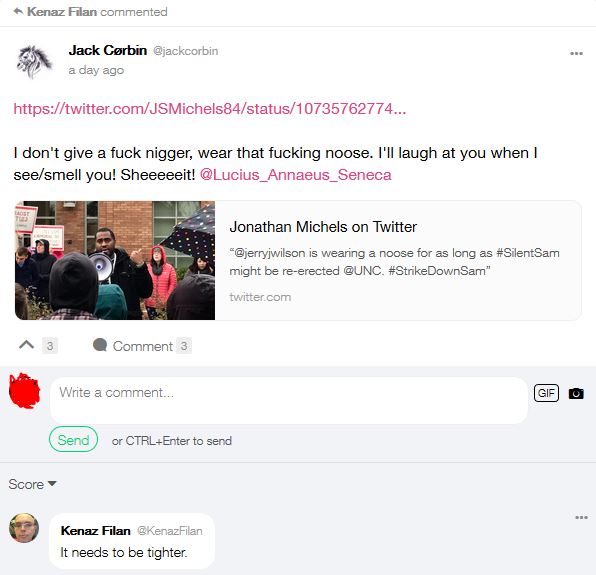Open the @Lucius_Annaeus_Seneca mention

coord(295,175)
